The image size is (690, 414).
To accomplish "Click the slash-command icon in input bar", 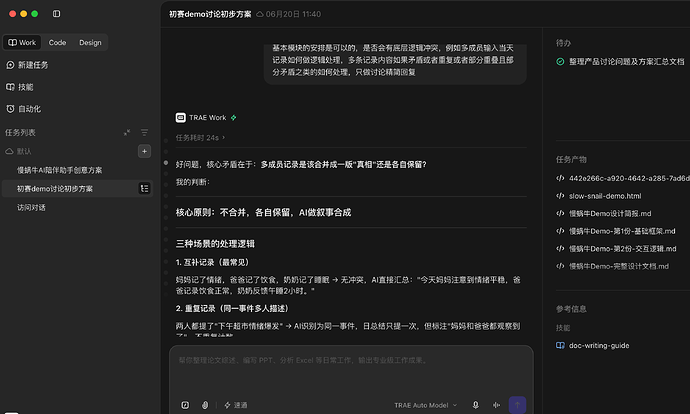I will pos(185,405).
